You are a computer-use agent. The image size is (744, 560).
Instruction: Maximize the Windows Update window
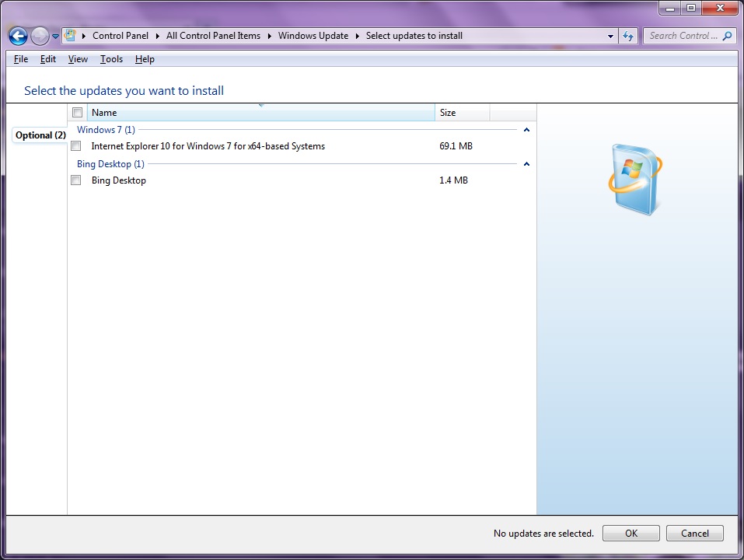click(x=691, y=8)
